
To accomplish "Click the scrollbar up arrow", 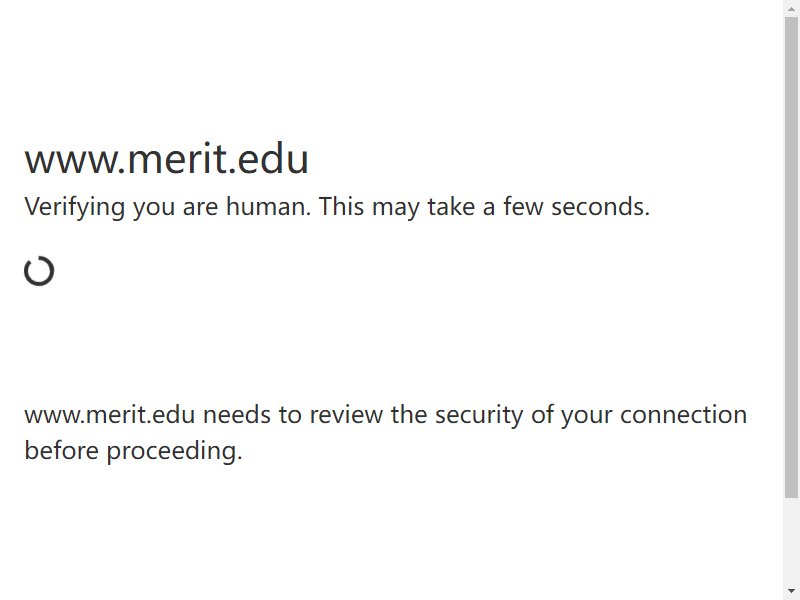I will coord(791,8).
